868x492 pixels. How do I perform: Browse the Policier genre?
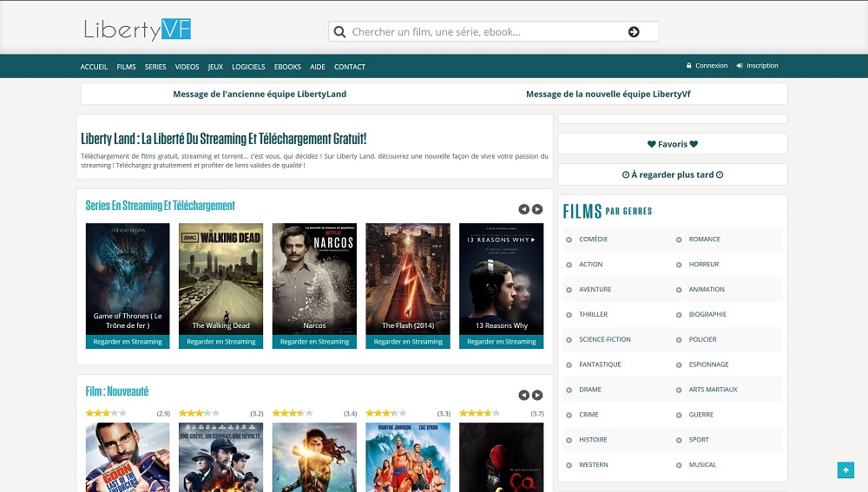click(x=702, y=339)
